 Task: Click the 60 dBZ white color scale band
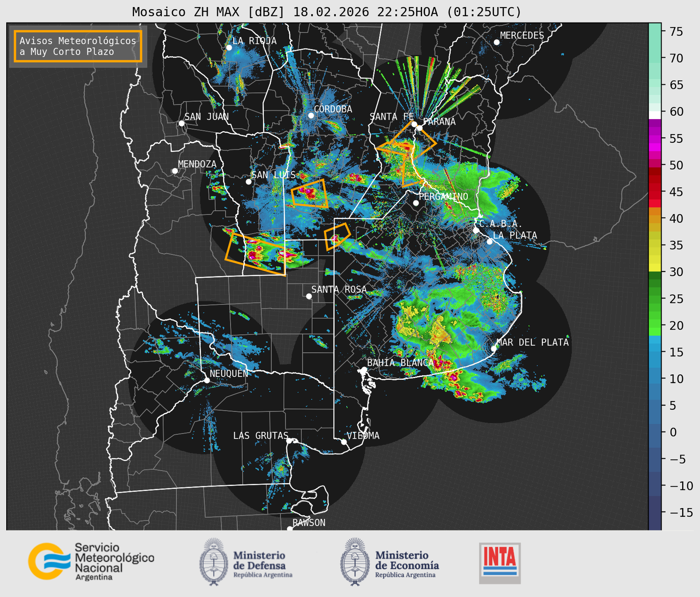[x=655, y=115]
